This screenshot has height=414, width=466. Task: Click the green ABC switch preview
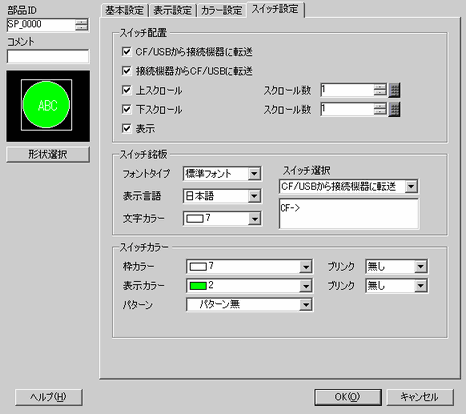[47, 105]
